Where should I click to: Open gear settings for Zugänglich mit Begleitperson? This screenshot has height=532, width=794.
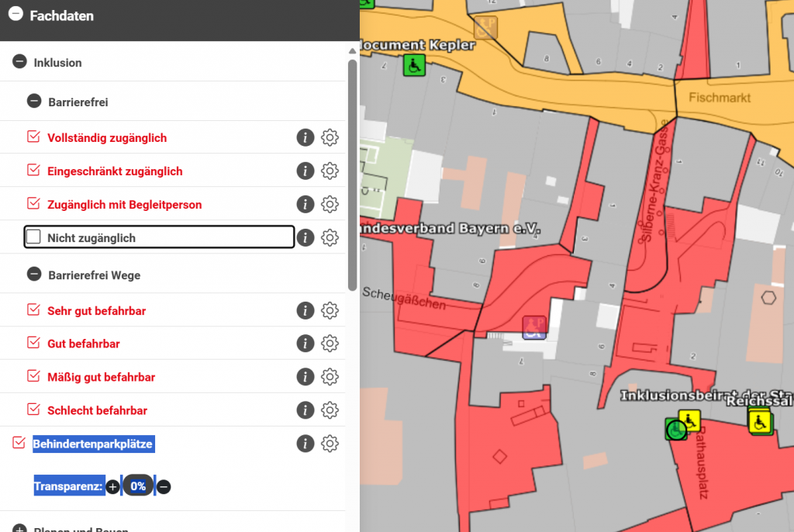[x=330, y=204]
